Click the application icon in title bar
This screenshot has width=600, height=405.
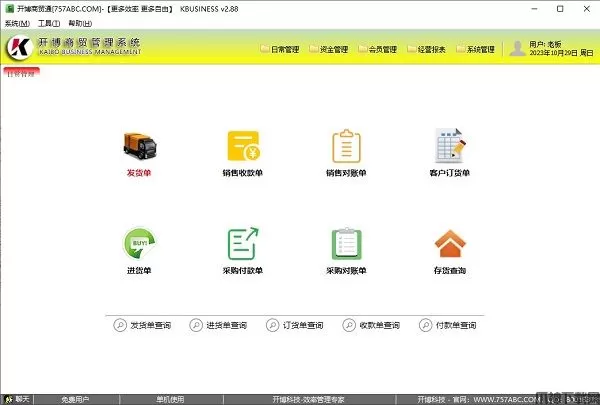(x=10, y=8)
